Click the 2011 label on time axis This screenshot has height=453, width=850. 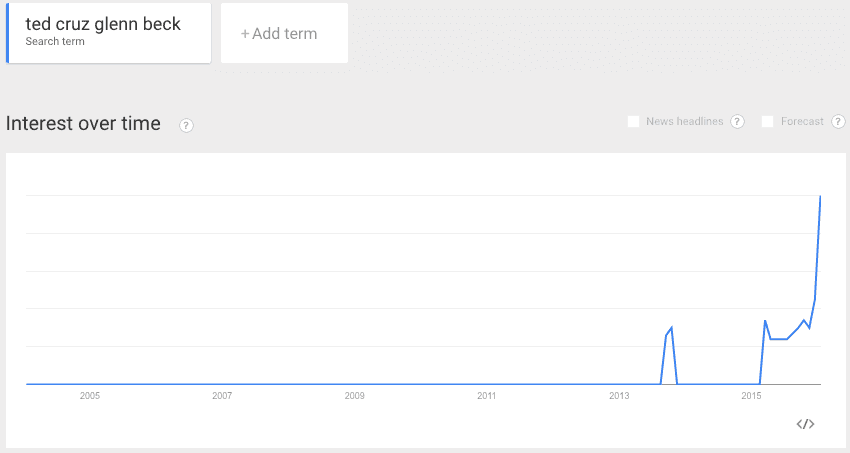[x=487, y=396]
